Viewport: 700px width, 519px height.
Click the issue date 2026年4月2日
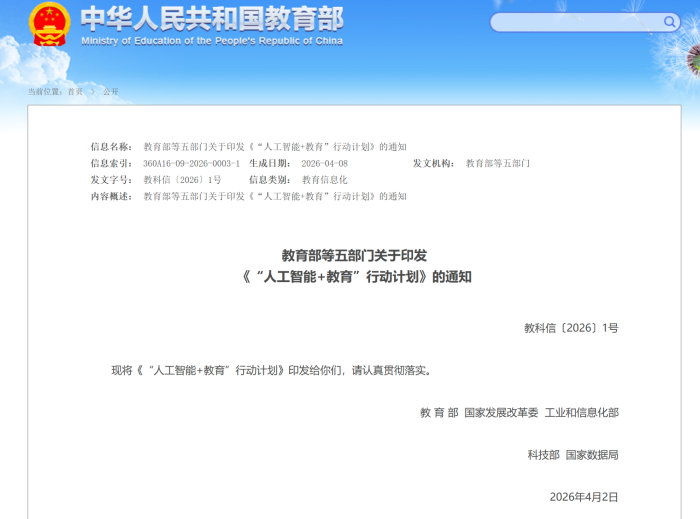coord(584,497)
